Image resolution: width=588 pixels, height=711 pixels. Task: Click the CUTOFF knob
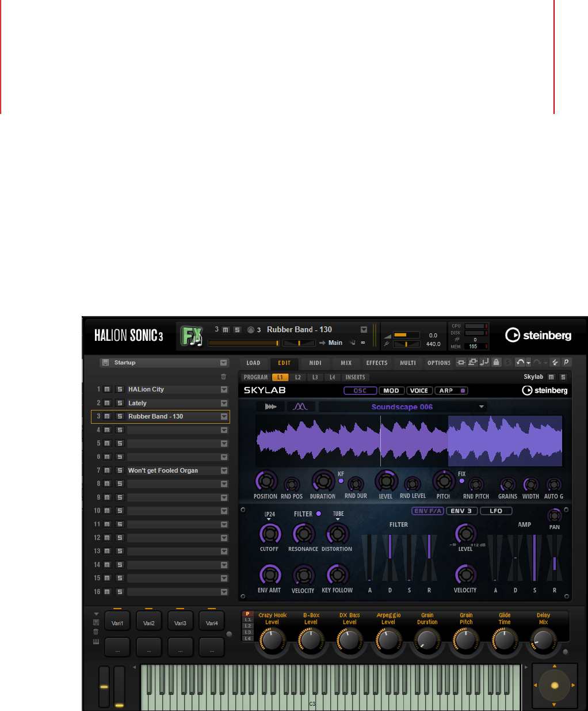pos(269,534)
